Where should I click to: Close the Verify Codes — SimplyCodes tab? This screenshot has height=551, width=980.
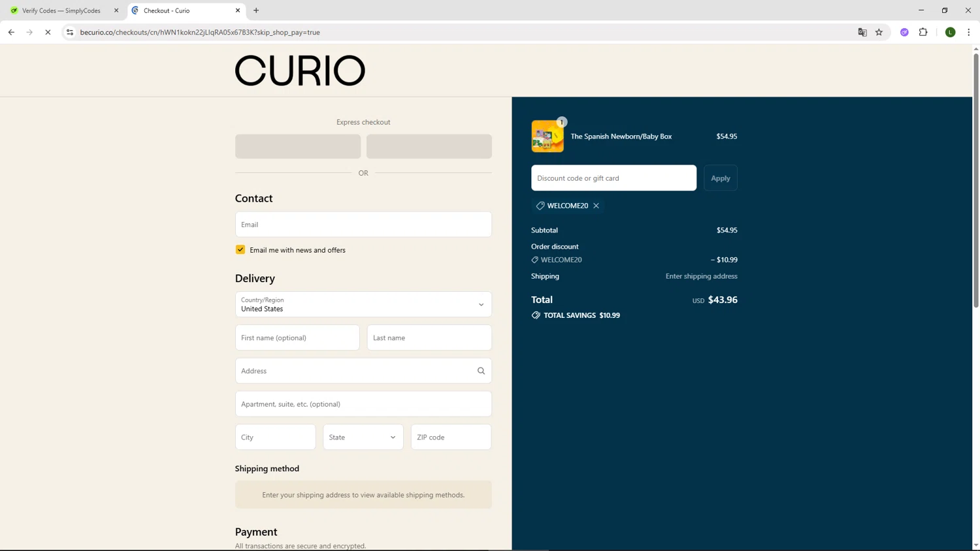pyautogui.click(x=116, y=10)
